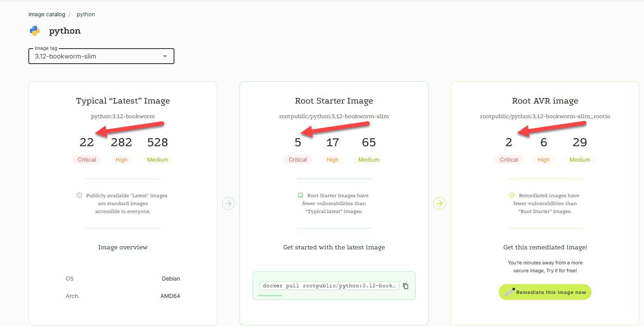Click the copy docker pull command icon
The height and width of the screenshot is (326, 644).
pos(406,286)
